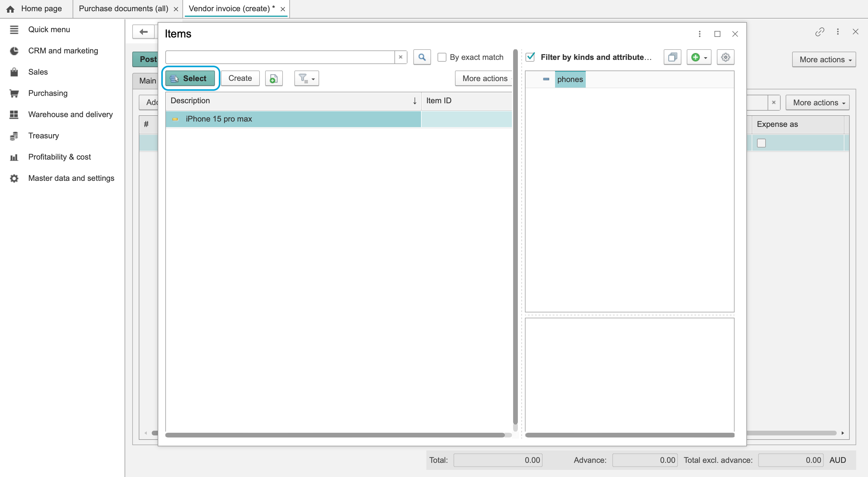This screenshot has height=477, width=868.
Task: Tick the Expense as checkbox
Action: (761, 143)
